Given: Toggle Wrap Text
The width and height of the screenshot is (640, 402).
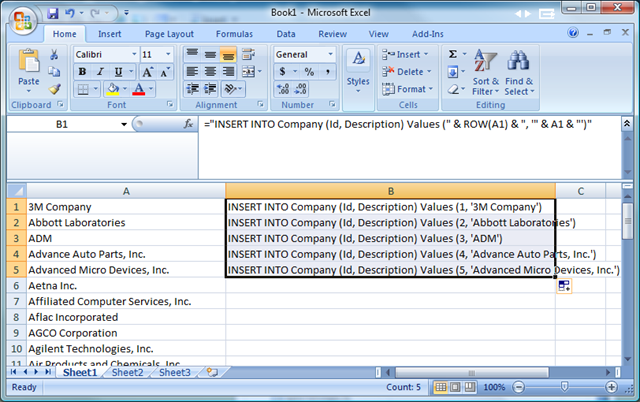Looking at the screenshot, I should (248, 54).
